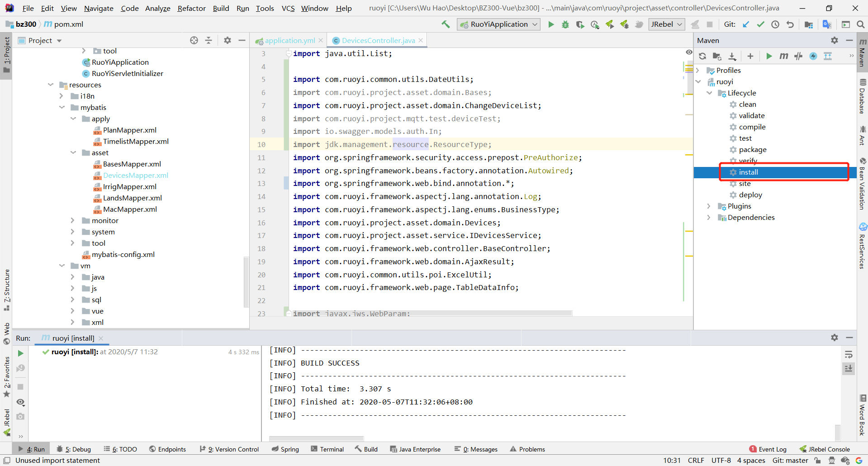Select the ruoyi [install] run tab
Viewport: 868px width, 466px height.
pyautogui.click(x=73, y=338)
